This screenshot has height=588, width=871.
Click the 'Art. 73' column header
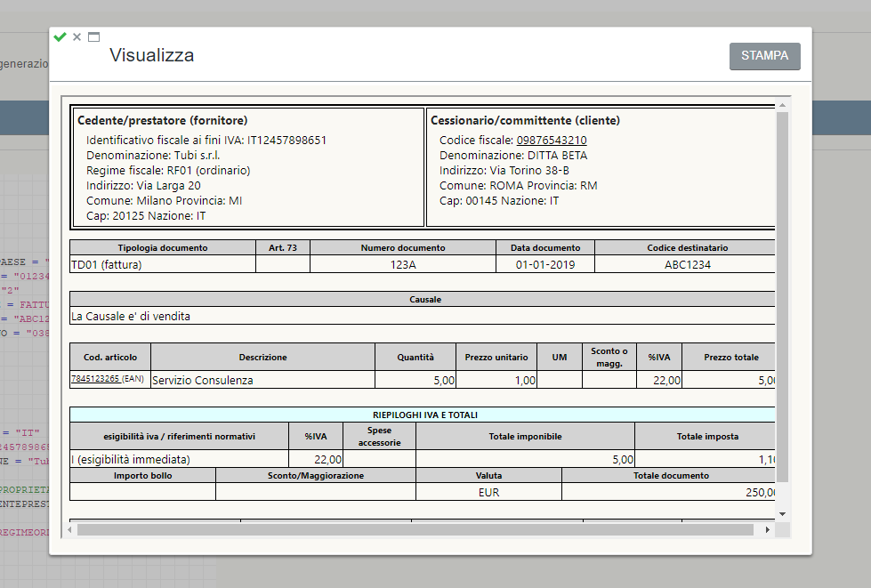283,247
